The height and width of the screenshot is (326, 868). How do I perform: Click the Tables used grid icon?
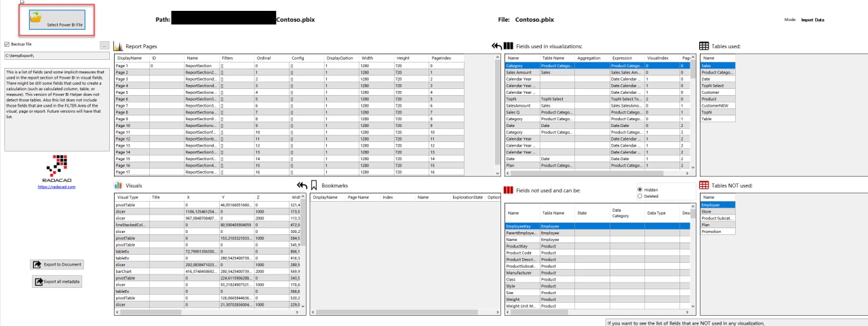coord(704,46)
